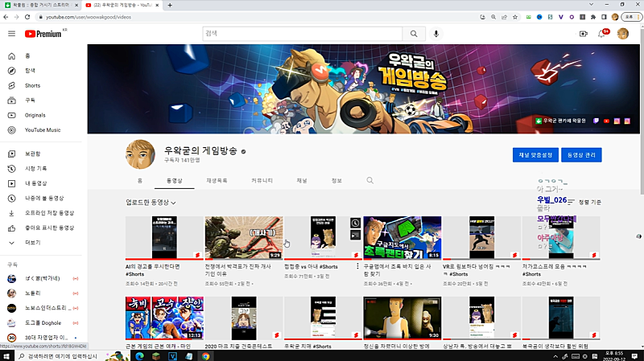Image resolution: width=644 pixels, height=361 pixels.
Task: Reload the page in Chrome
Action: point(27,17)
